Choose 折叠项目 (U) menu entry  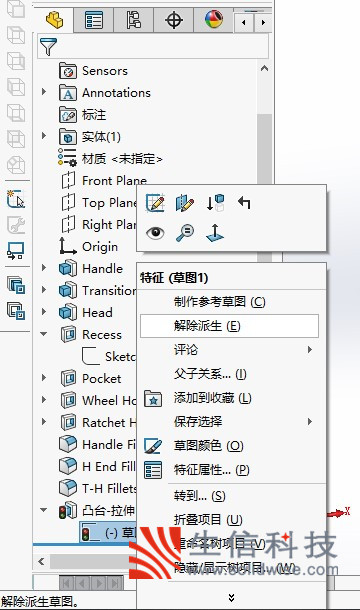point(231,520)
